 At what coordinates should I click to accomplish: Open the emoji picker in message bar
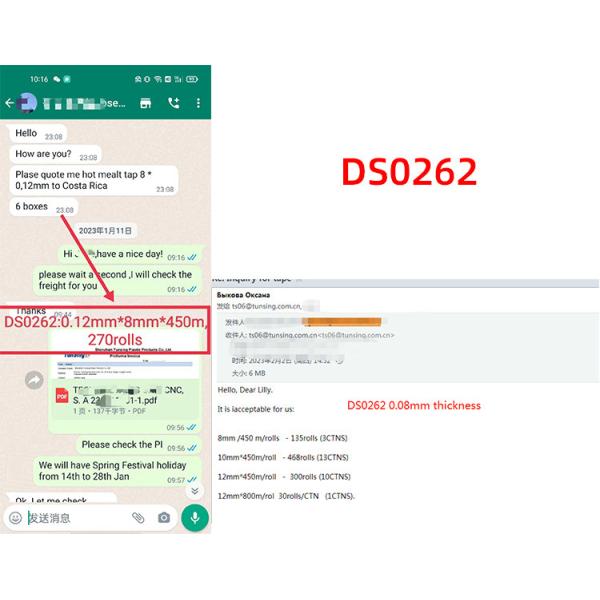point(15,517)
